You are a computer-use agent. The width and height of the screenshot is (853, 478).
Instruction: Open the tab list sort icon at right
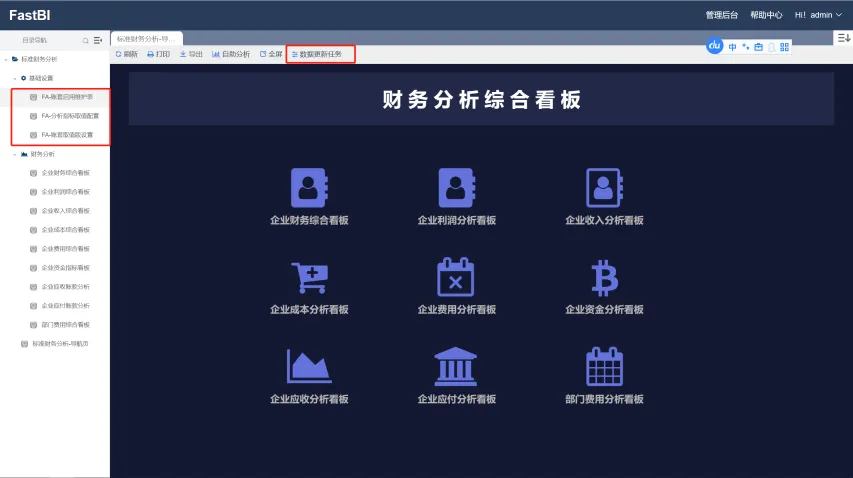point(843,38)
